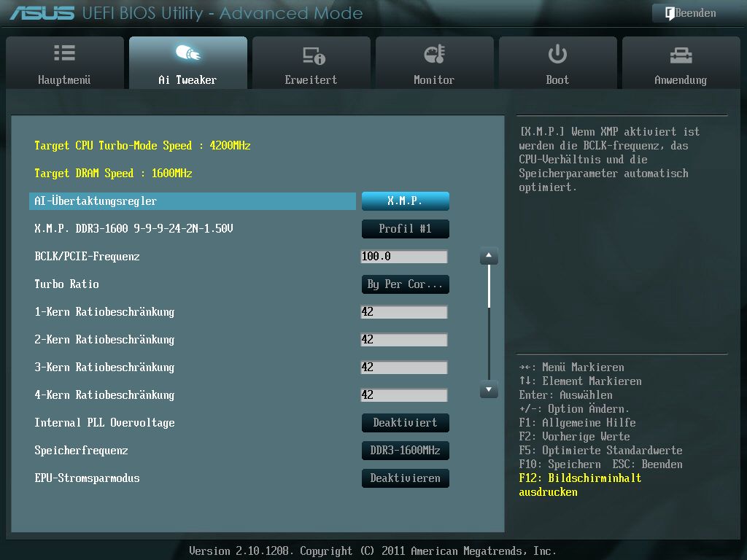The width and height of the screenshot is (747, 560).
Task: Click the F10 Speichern hint
Action: (x=560, y=464)
